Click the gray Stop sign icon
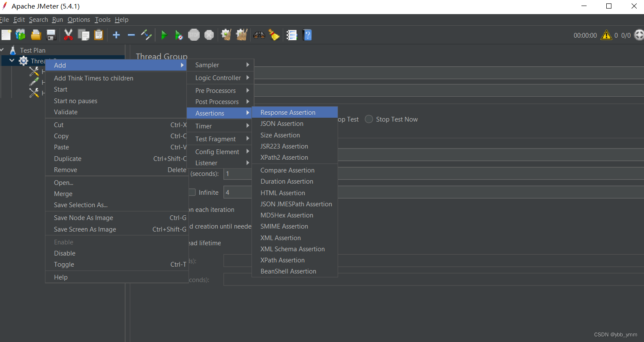The image size is (644, 342). click(x=194, y=35)
